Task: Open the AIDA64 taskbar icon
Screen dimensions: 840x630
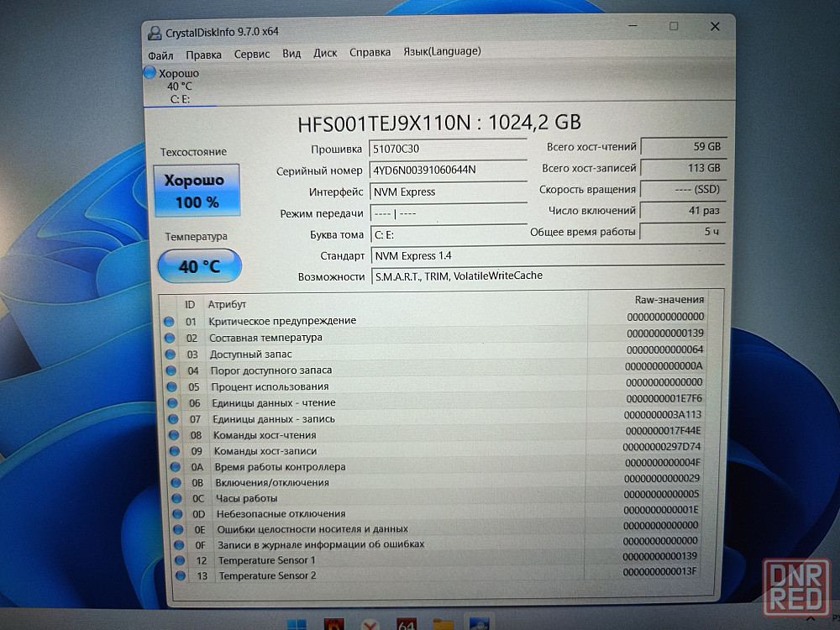Action: (x=406, y=625)
